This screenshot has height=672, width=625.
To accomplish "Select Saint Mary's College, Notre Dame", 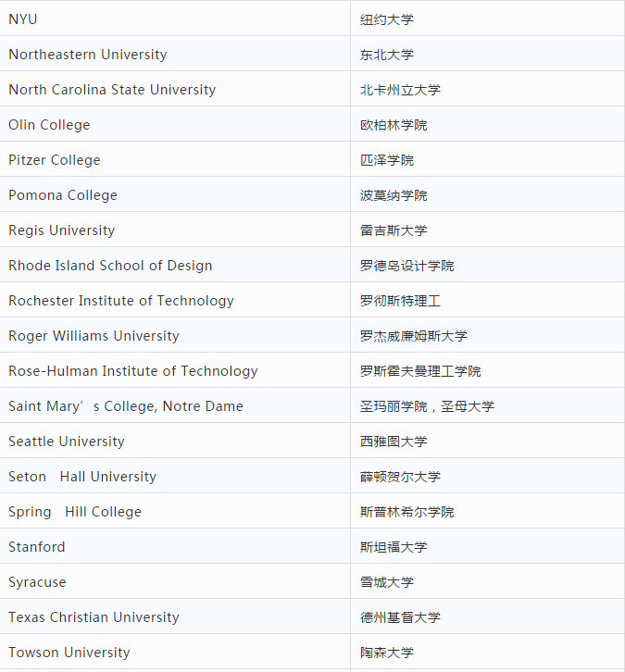I will tap(126, 406).
